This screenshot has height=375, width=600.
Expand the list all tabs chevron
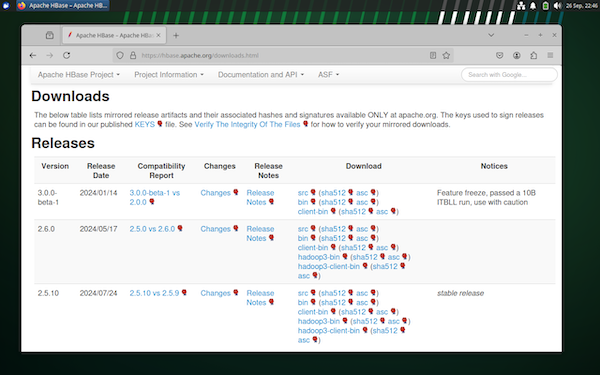pyautogui.click(x=491, y=35)
